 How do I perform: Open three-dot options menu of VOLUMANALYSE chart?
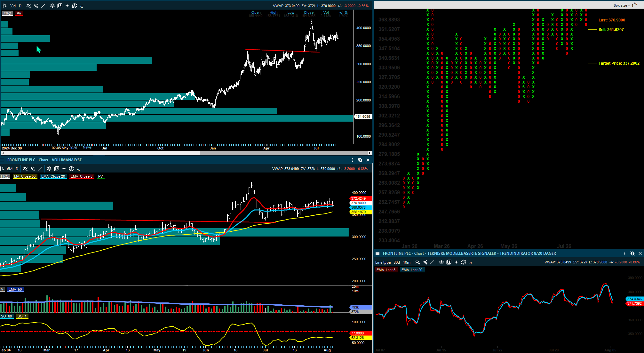[353, 160]
